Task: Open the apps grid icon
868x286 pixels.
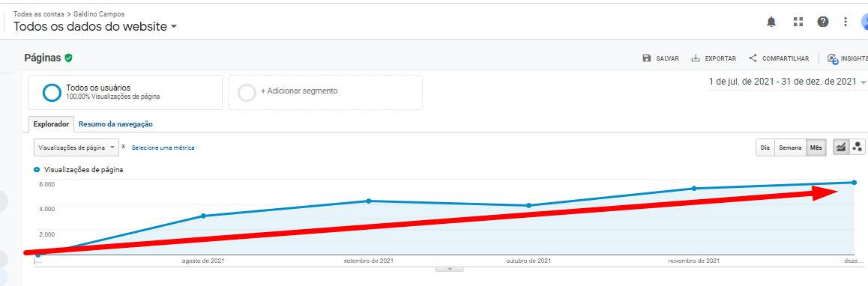Action: tap(798, 22)
